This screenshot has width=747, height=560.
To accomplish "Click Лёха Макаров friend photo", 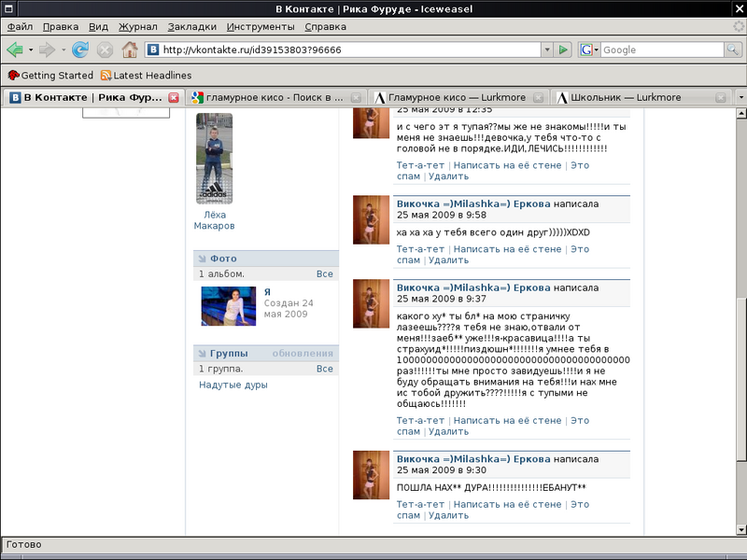I will 215,159.
